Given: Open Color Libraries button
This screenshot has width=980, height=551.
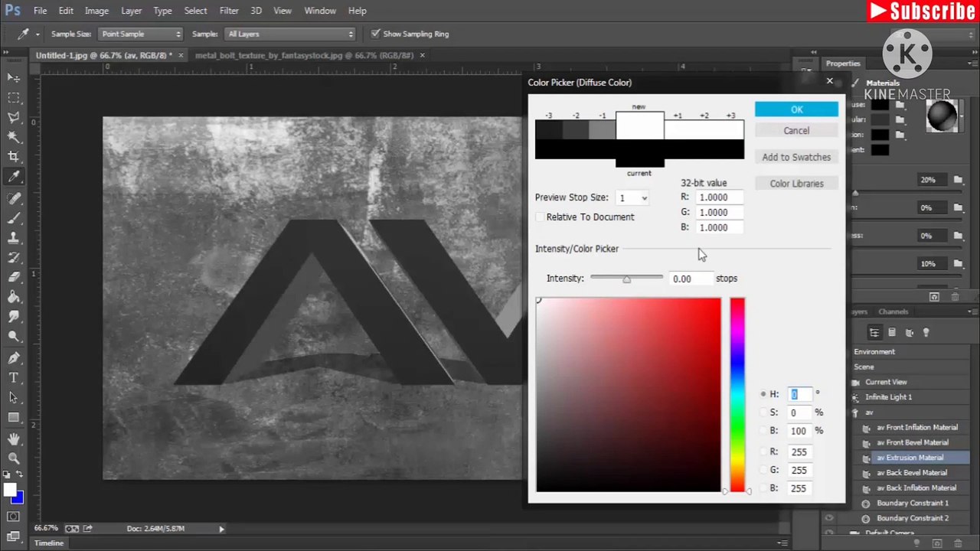Looking at the screenshot, I should pos(796,184).
